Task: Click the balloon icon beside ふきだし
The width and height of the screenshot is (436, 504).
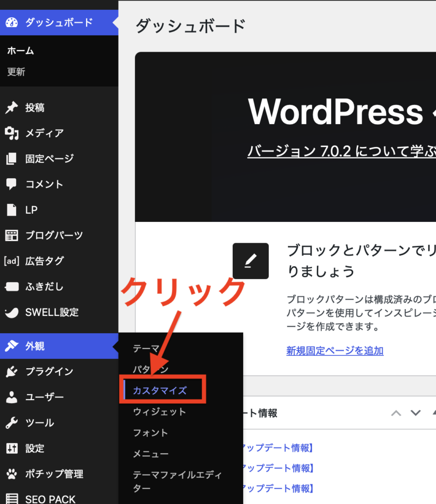Action: coord(12,286)
